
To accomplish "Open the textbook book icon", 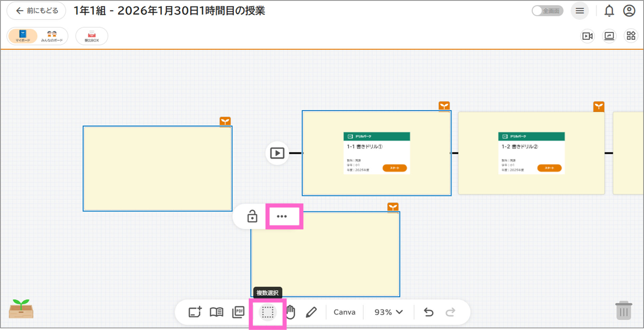I will point(216,312).
